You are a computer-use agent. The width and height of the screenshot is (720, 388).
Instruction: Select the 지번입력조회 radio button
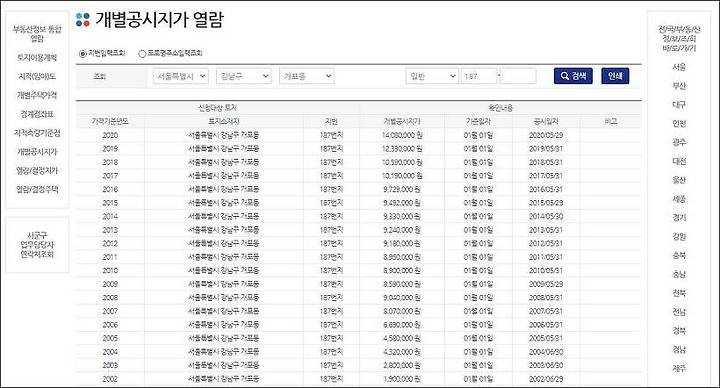click(83, 54)
